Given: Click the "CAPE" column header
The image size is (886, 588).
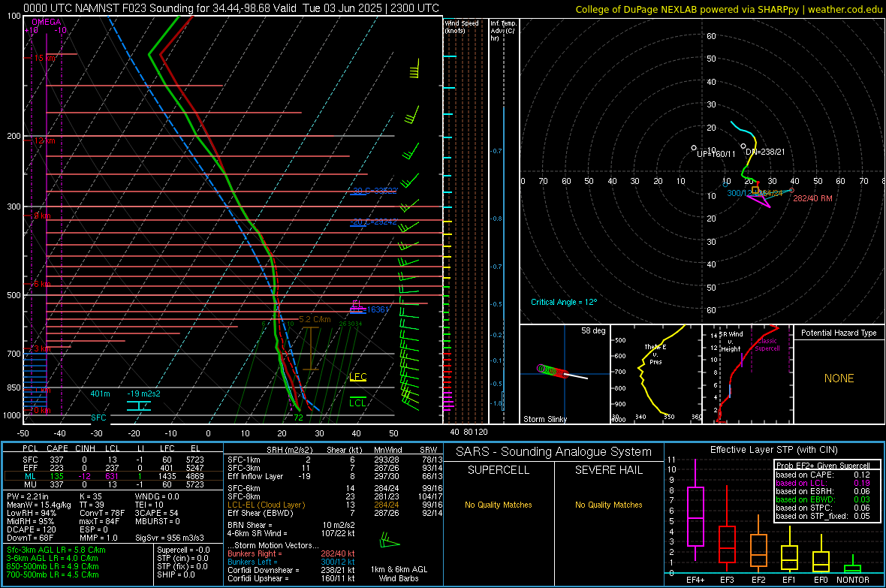Looking at the screenshot, I should [x=57, y=449].
